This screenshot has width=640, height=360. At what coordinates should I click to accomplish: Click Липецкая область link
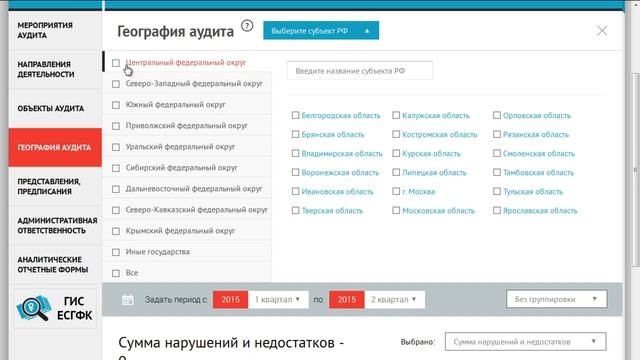coord(434,173)
